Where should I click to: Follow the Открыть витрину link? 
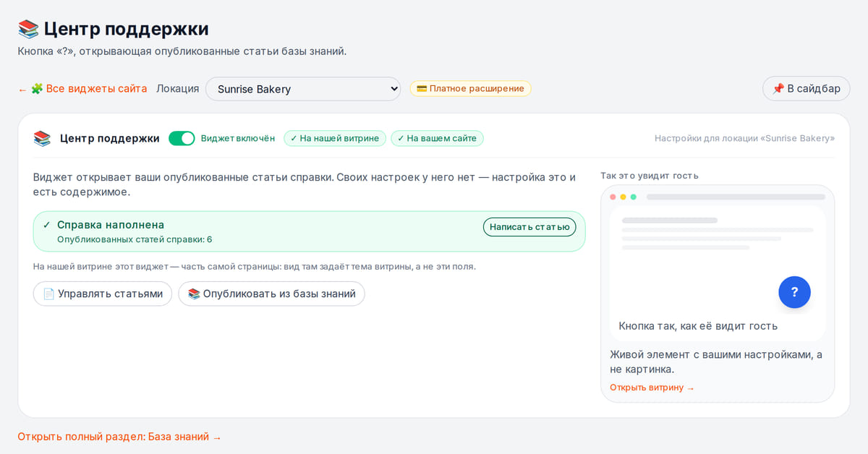pos(652,387)
